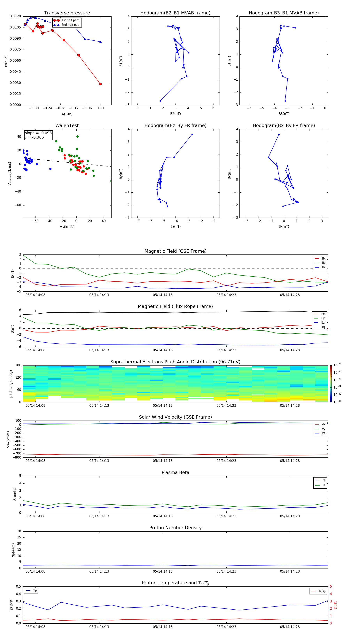Click the '10^-31' colorbar tick label

coord(337,402)
